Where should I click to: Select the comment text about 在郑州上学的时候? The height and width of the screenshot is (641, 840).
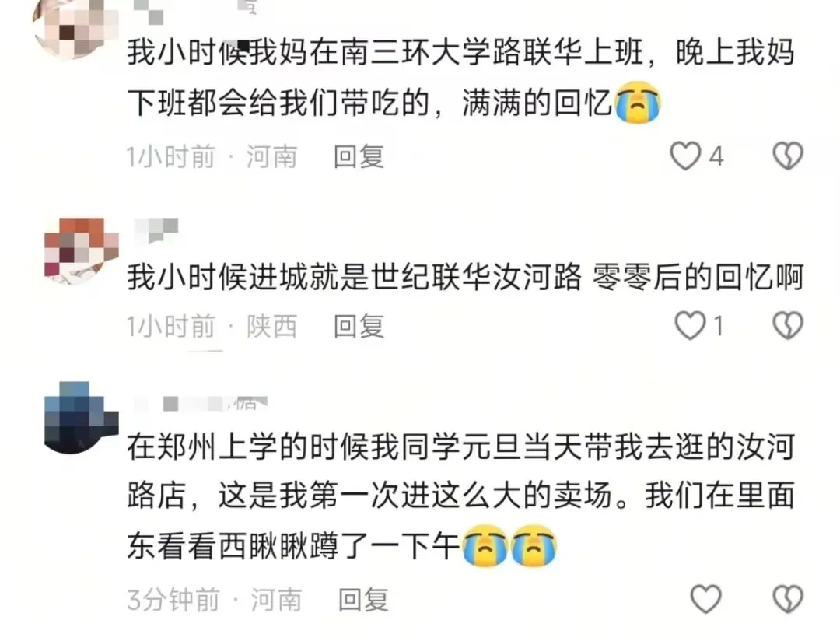pos(461,496)
